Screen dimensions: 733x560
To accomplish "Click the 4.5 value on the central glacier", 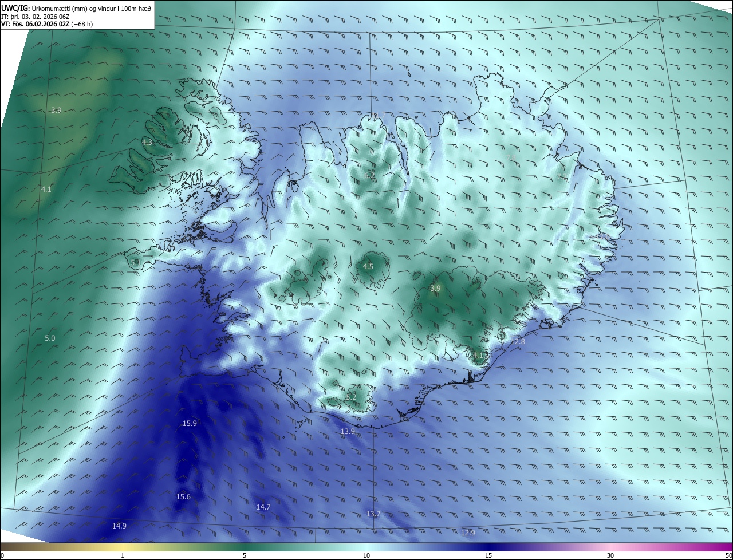I will pyautogui.click(x=368, y=267).
